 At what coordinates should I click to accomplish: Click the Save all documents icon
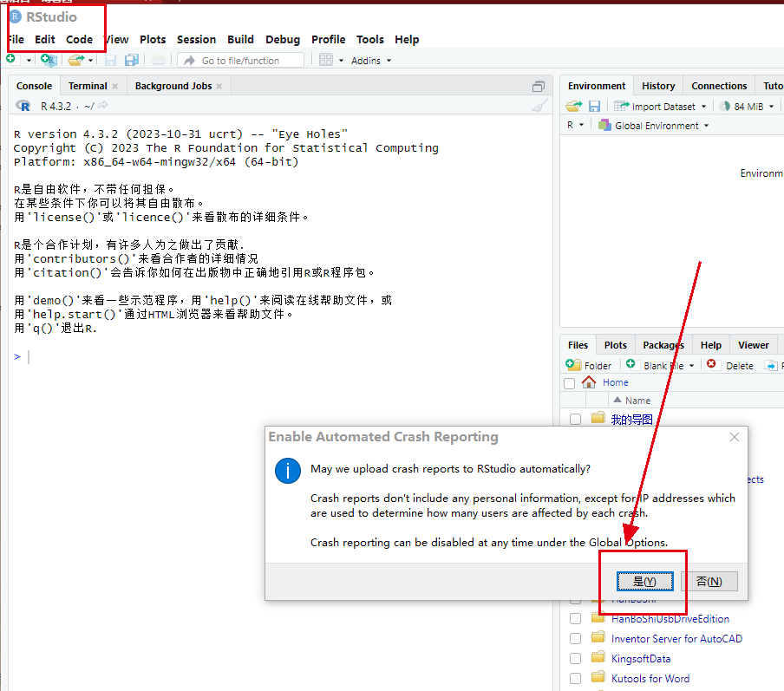click(x=132, y=60)
